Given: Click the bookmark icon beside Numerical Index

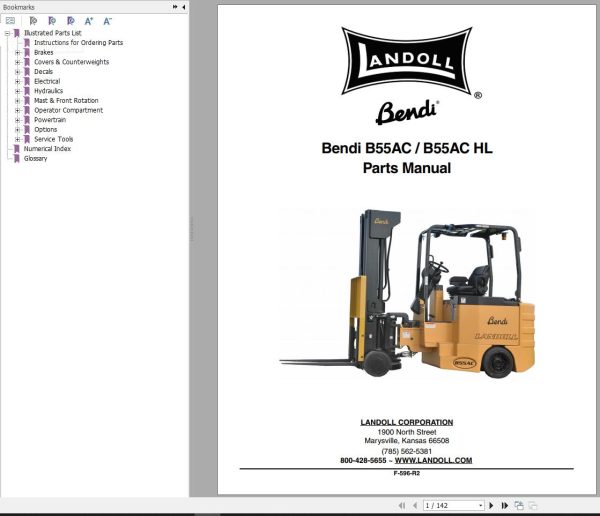Looking at the screenshot, I should [17, 149].
